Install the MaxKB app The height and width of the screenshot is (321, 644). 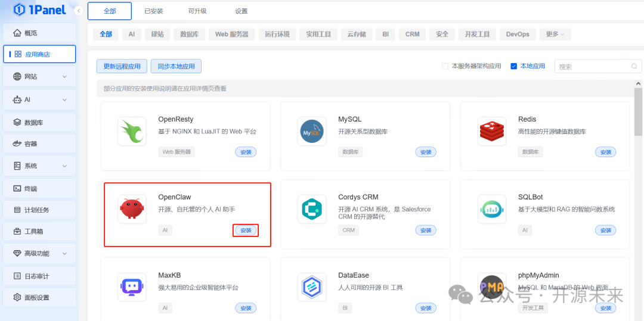tap(246, 308)
